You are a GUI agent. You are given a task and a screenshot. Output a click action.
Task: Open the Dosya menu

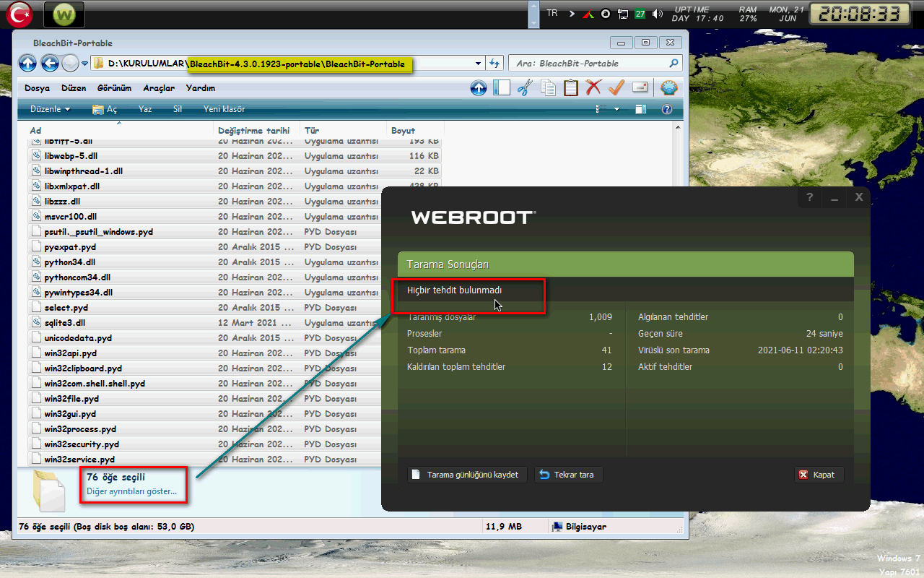pyautogui.click(x=37, y=88)
